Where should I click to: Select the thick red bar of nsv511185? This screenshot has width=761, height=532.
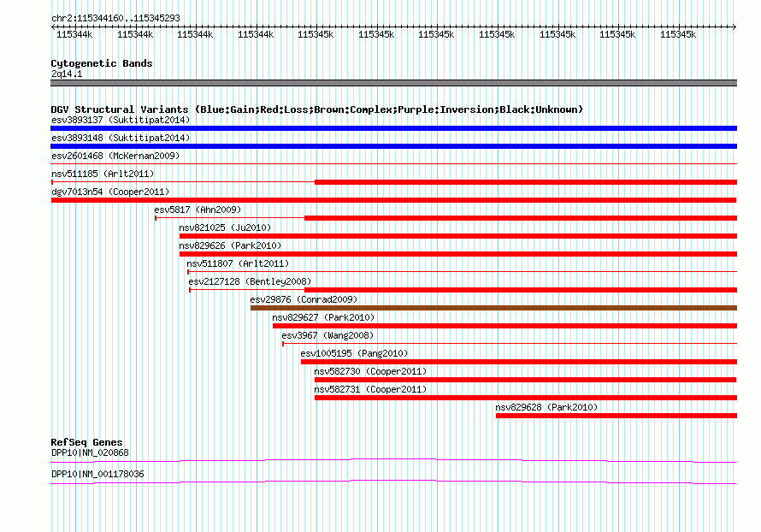coord(526,182)
